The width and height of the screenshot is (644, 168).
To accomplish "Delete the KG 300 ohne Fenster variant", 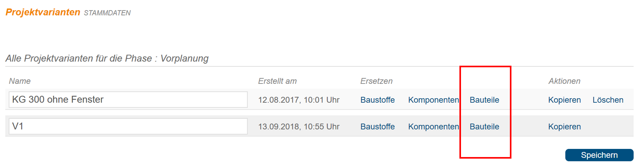I will pos(608,100).
